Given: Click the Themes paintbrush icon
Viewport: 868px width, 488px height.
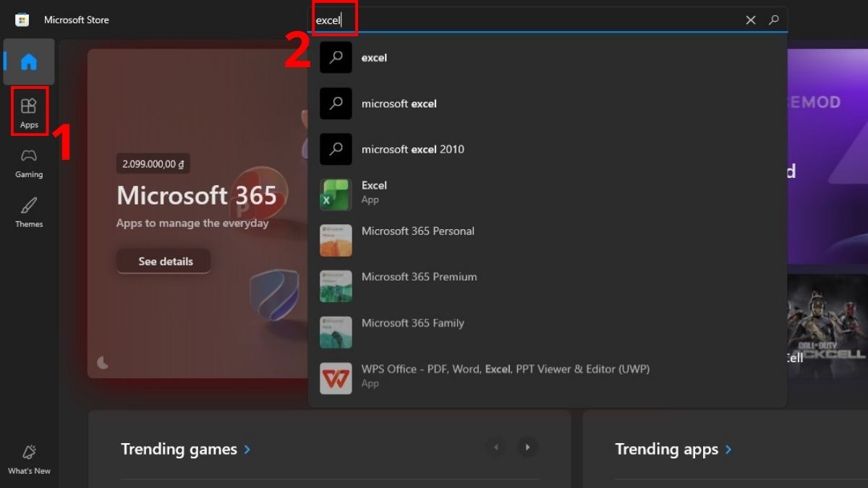Looking at the screenshot, I should point(29,205).
